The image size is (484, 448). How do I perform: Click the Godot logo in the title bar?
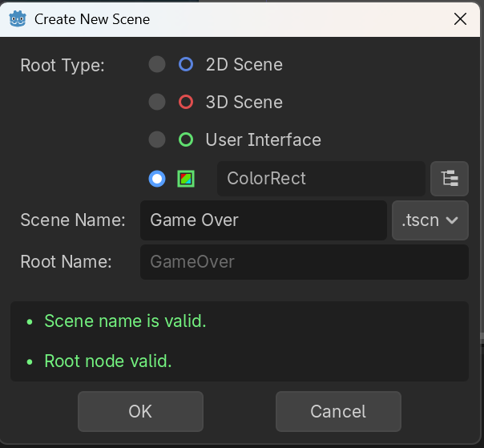point(18,18)
